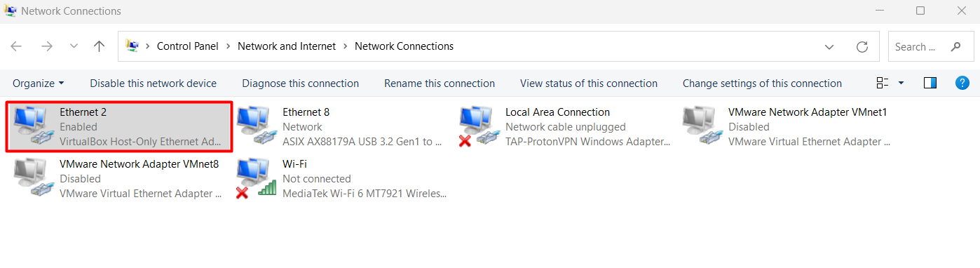Click the refresh button in address bar

tap(863, 46)
